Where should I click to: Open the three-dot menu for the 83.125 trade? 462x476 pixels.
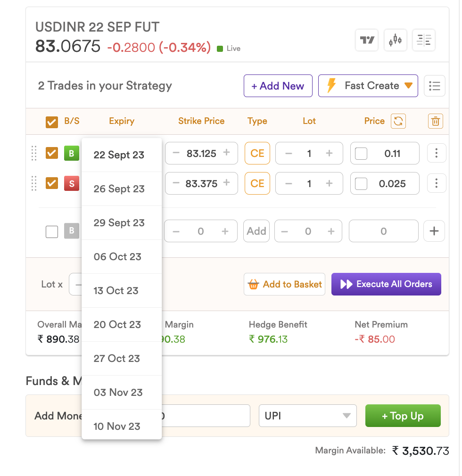click(436, 153)
